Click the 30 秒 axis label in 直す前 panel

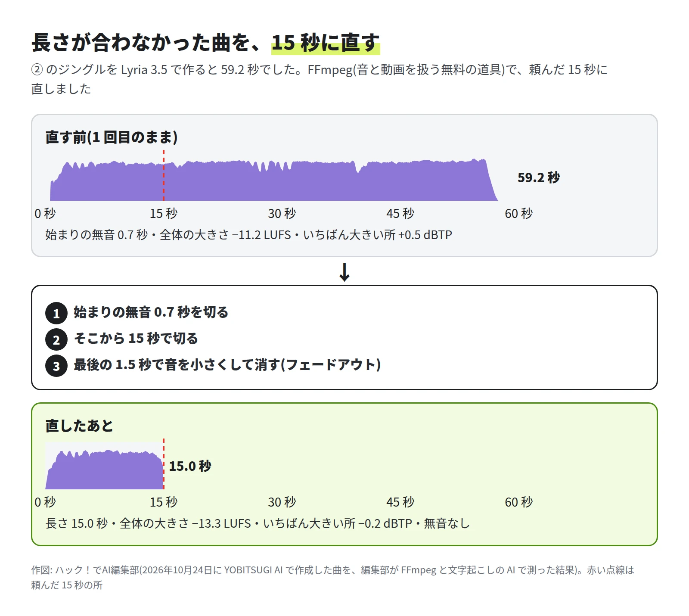pos(282,213)
